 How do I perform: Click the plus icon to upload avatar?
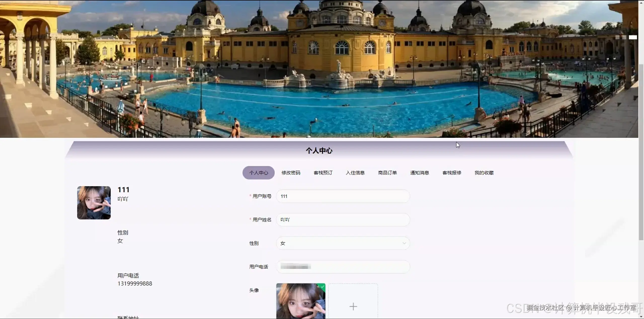(353, 306)
